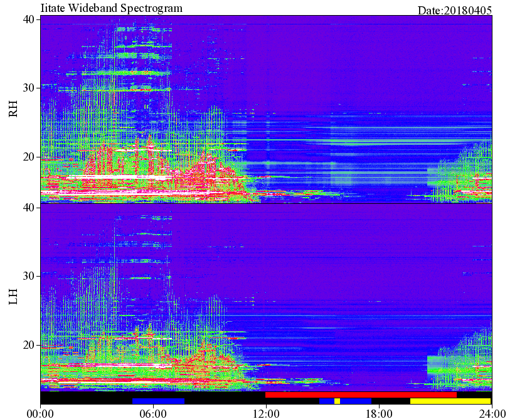Select the blue bar segment near 06:00

pyautogui.click(x=158, y=401)
